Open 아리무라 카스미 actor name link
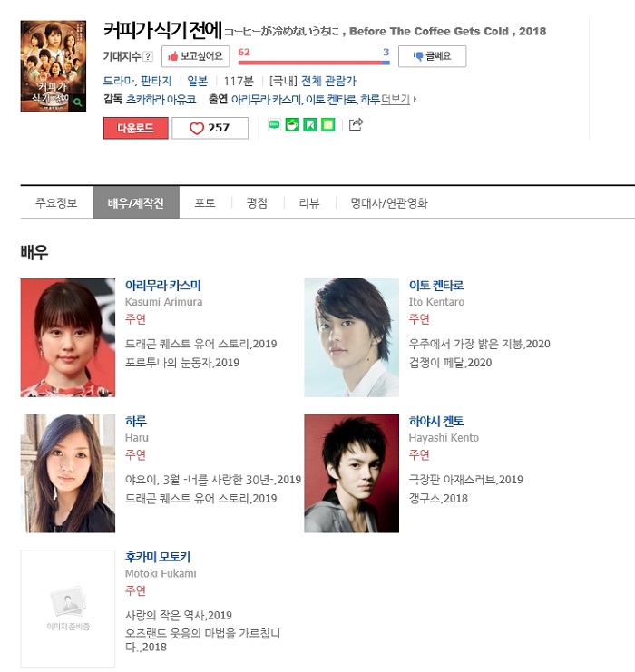The height and width of the screenshot is (672, 635). [x=163, y=286]
